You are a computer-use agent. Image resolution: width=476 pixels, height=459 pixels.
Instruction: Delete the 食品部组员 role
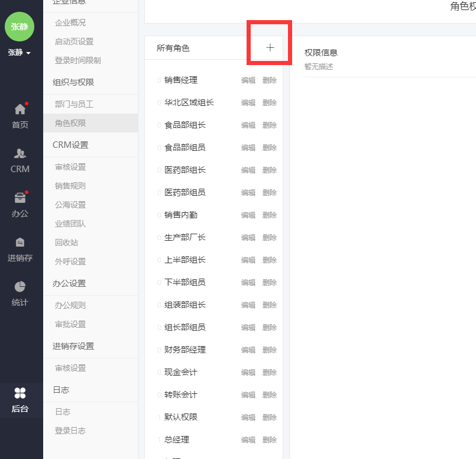coord(270,147)
